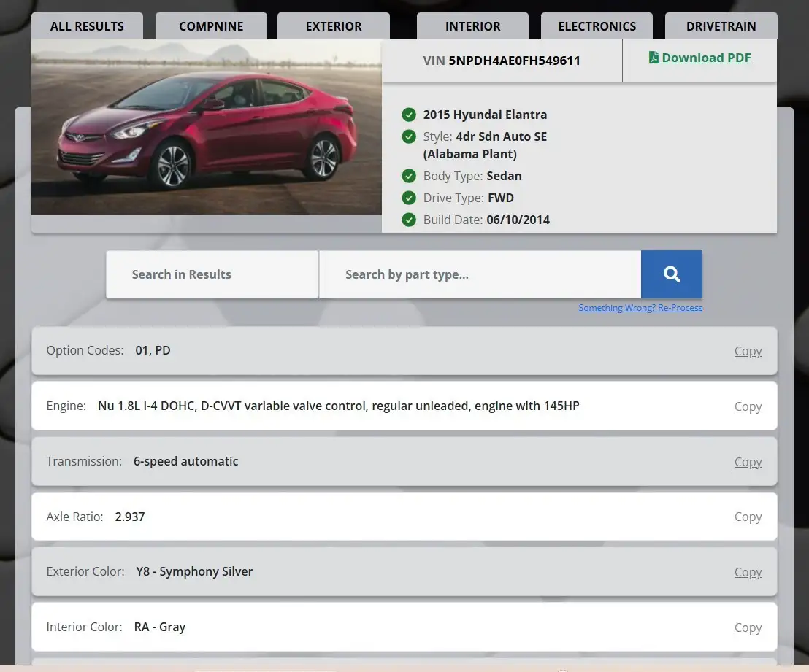Select the EXTERIOR tab
This screenshot has width=809, height=672.
point(333,26)
